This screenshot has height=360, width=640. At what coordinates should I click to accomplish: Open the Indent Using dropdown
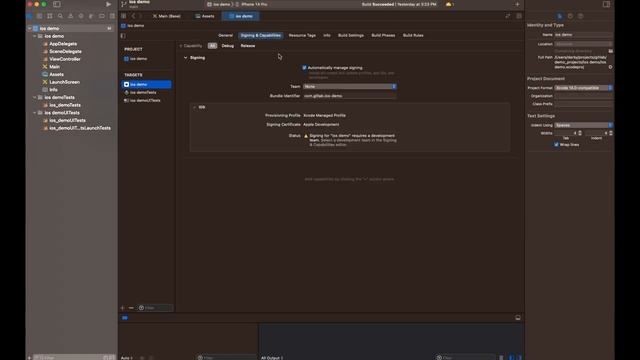(583, 125)
